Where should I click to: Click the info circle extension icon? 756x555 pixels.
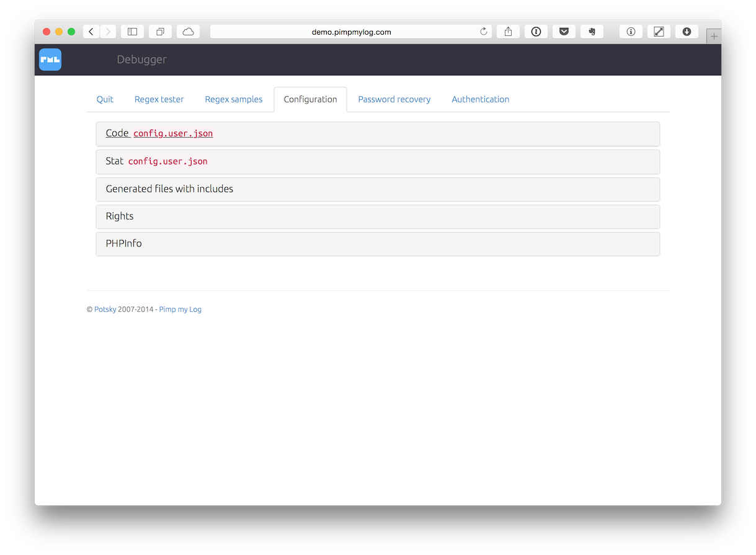(x=631, y=32)
